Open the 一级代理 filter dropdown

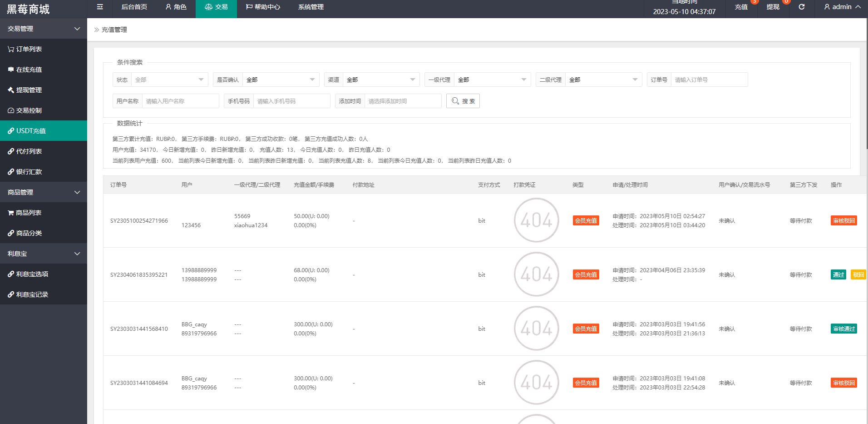(x=492, y=79)
